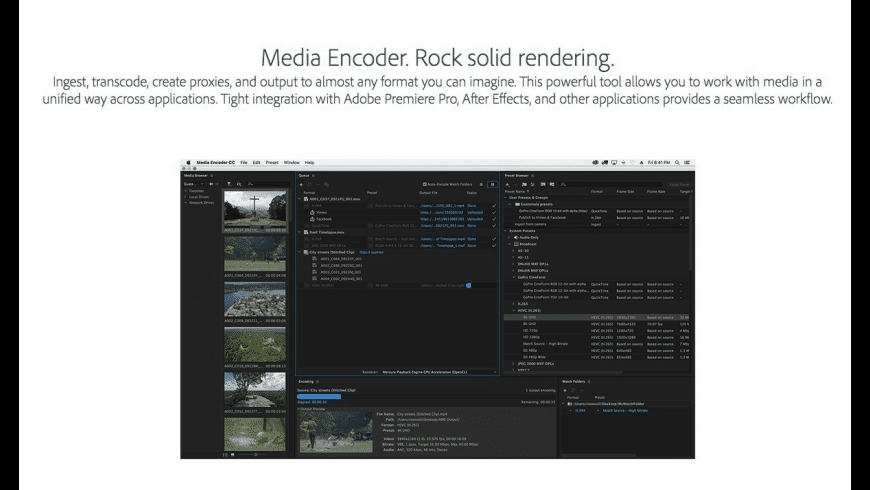
Task: Open the Preset menu
Action: [x=272, y=163]
